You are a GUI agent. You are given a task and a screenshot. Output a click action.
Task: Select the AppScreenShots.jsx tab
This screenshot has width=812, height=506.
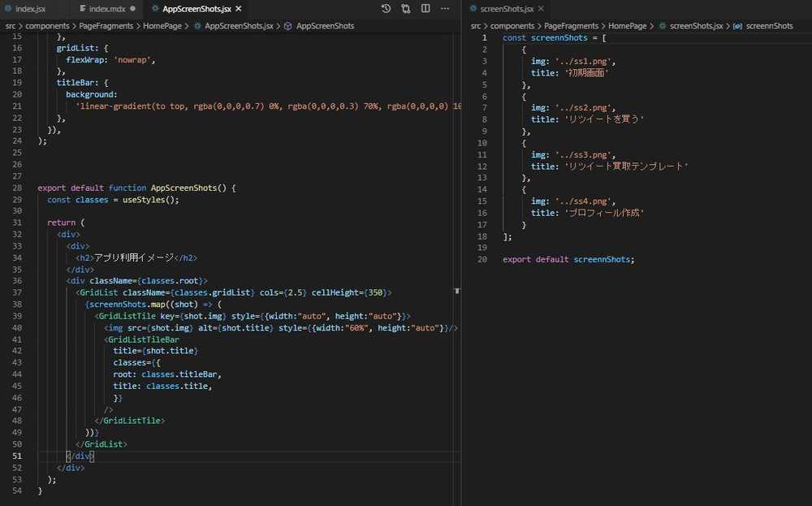pyautogui.click(x=197, y=9)
